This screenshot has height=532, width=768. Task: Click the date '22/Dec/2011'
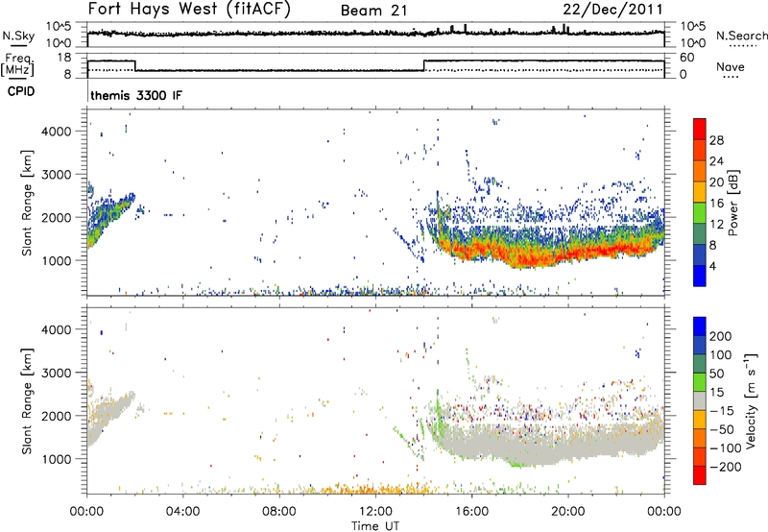pyautogui.click(x=612, y=10)
